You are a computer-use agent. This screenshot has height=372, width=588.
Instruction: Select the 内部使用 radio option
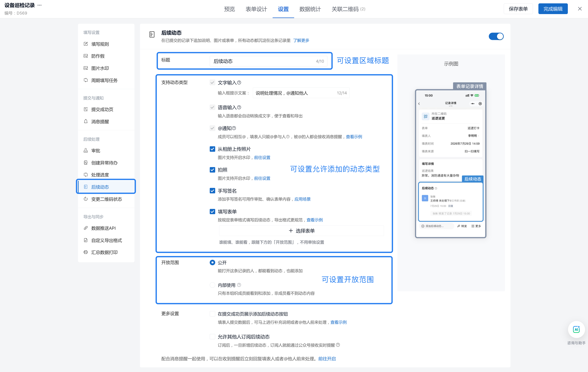coord(212,285)
